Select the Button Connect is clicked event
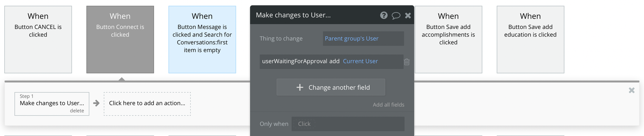 [x=120, y=39]
